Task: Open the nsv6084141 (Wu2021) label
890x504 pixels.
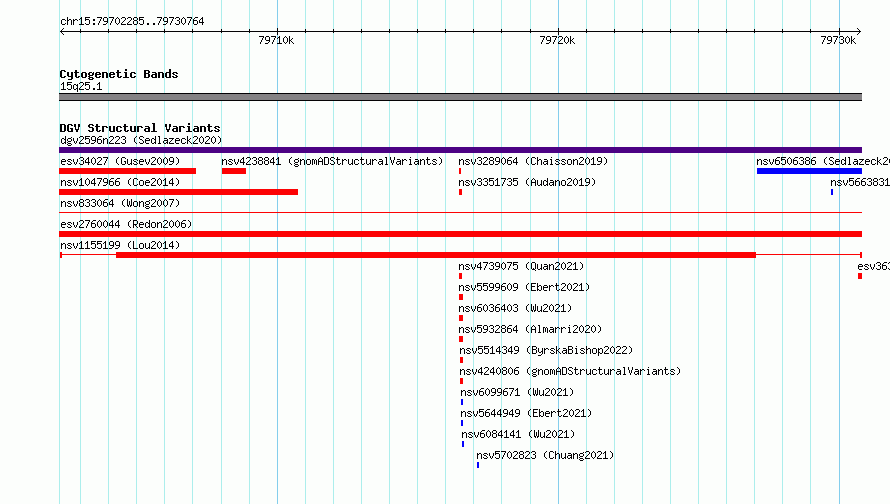Action: pyautogui.click(x=518, y=434)
